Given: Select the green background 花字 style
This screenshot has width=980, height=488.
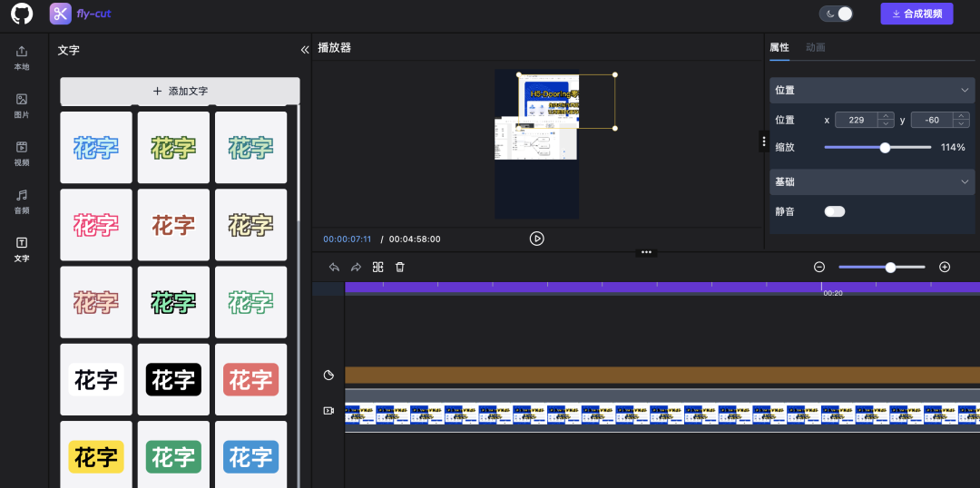Looking at the screenshot, I should point(173,454).
